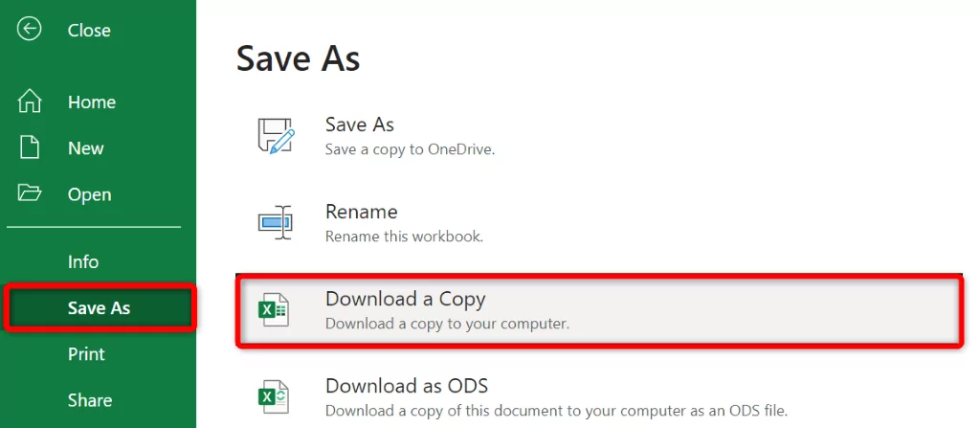
Task: Click the Excel icon beside Download a Copy
Action: 273,310
